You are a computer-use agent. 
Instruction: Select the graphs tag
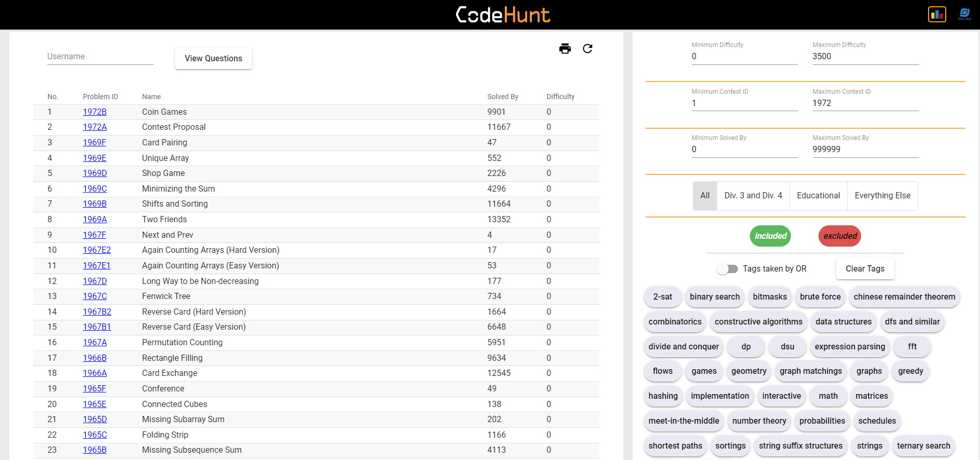[869, 371]
